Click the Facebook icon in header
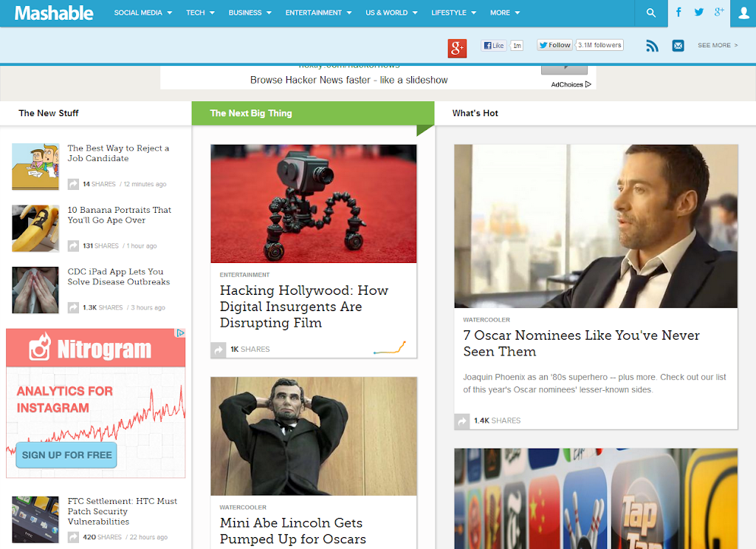756x549 pixels. click(x=678, y=13)
